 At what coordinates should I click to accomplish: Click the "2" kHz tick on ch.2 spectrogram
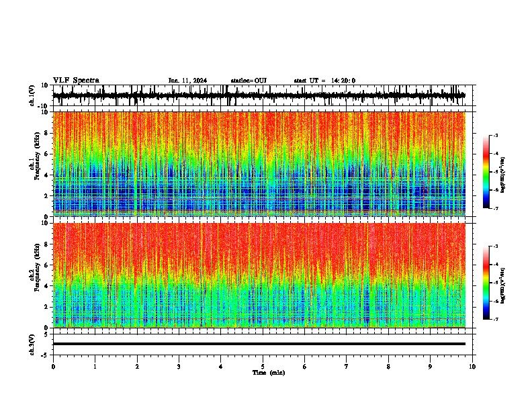pos(47,307)
